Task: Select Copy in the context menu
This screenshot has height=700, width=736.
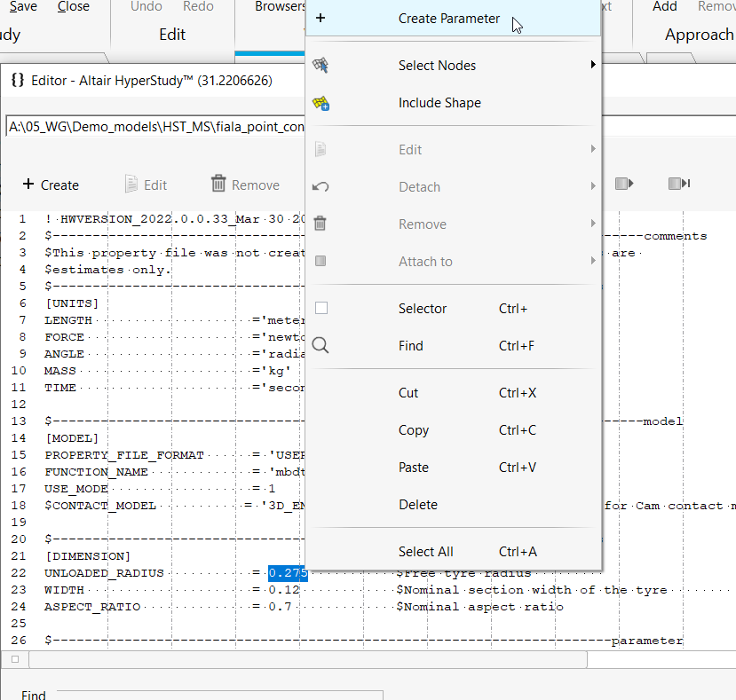Action: click(453, 429)
